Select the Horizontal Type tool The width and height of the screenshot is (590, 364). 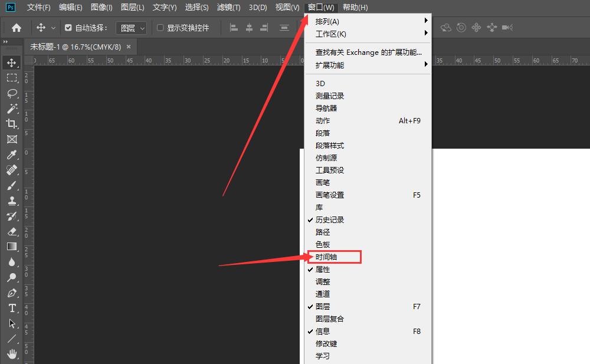point(12,308)
